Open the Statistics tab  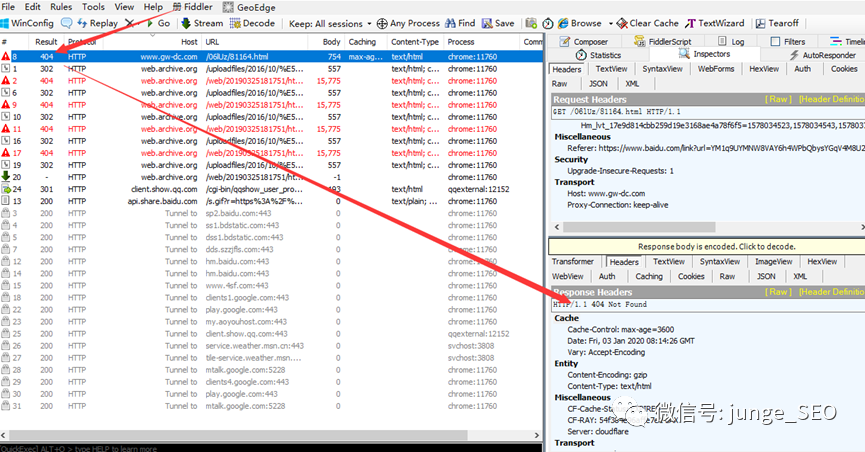click(599, 55)
